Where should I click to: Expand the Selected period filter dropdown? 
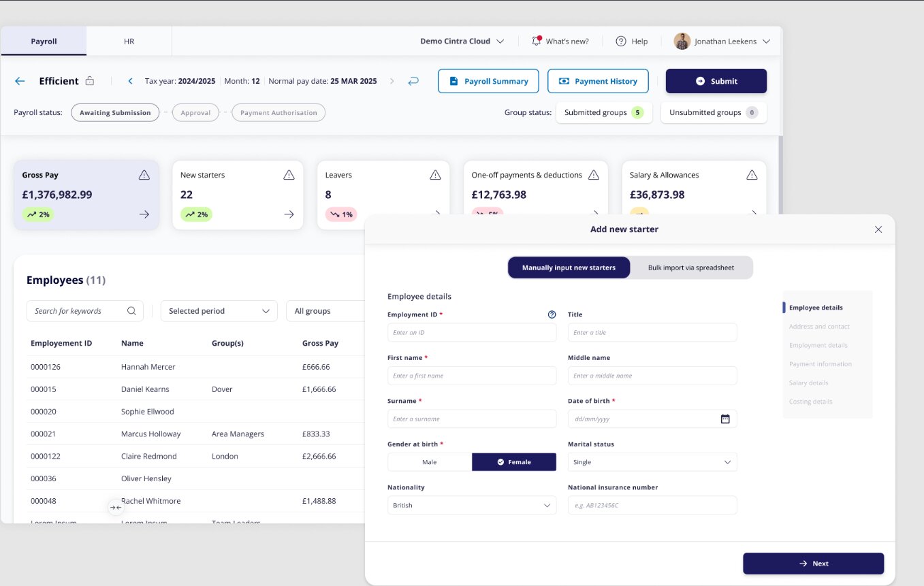click(219, 311)
